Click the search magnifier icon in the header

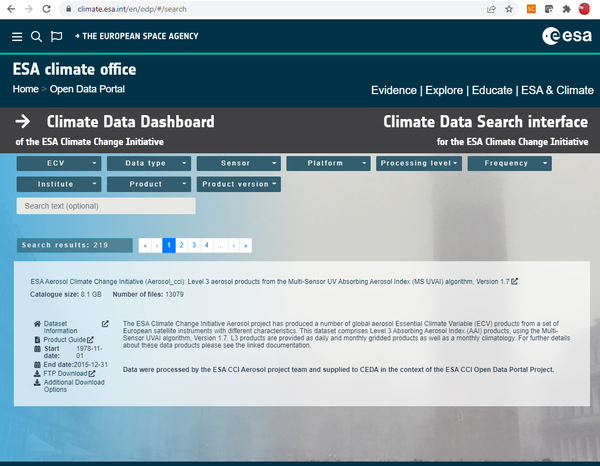pos(36,37)
